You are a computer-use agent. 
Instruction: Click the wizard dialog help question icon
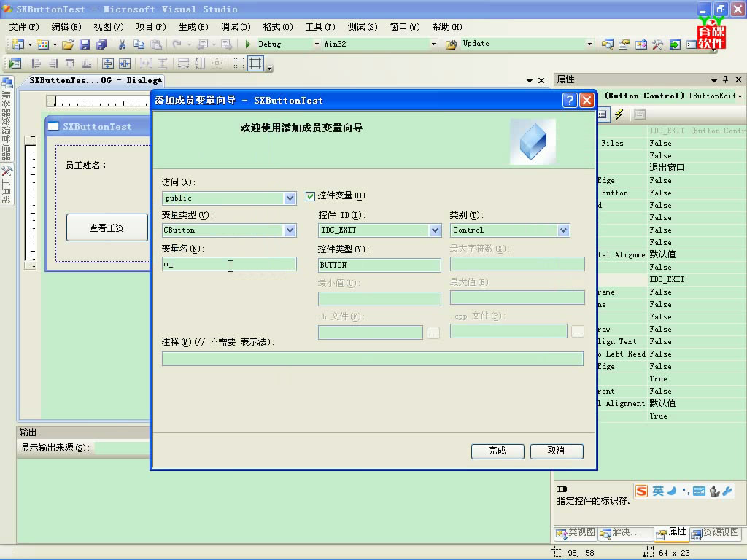(x=570, y=100)
